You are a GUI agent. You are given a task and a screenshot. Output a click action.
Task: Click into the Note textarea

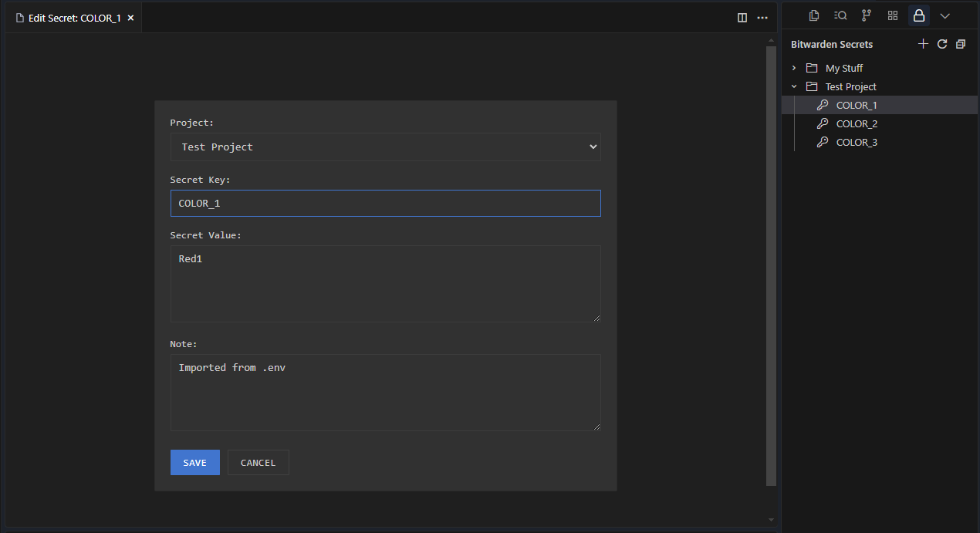click(385, 392)
